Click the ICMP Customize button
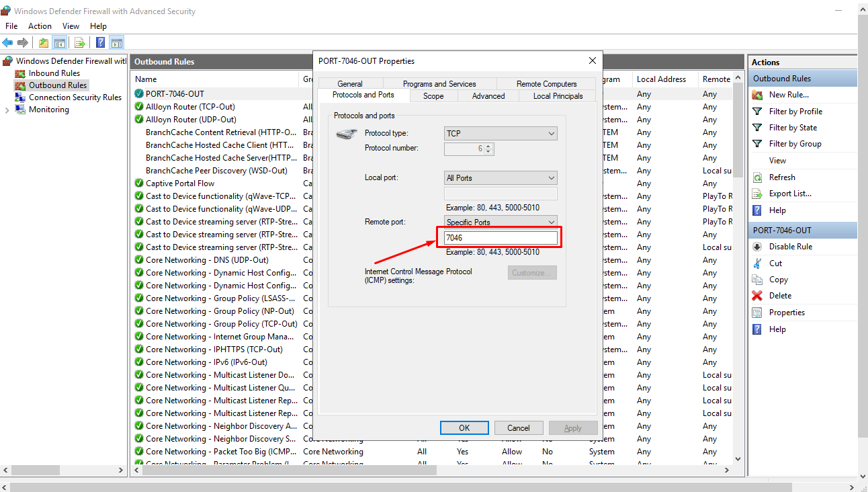This screenshot has height=492, width=868. pos(532,273)
